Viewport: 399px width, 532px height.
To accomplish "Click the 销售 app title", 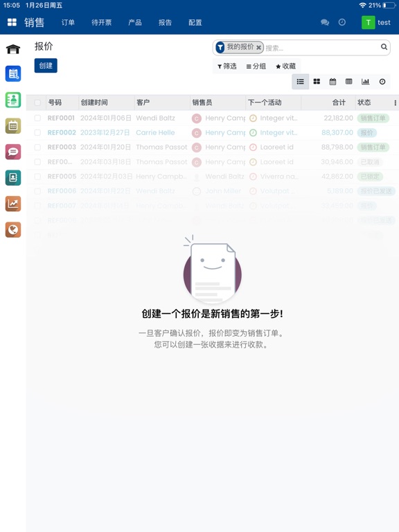I will (34, 22).
